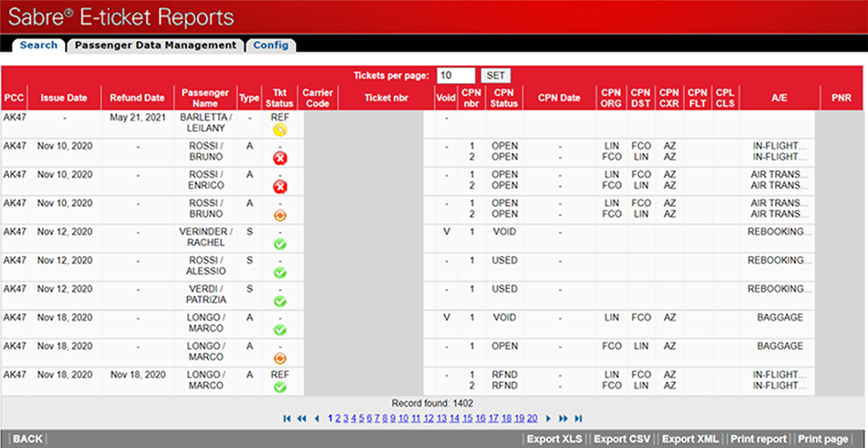Click the Refund Date column header

pos(138,98)
